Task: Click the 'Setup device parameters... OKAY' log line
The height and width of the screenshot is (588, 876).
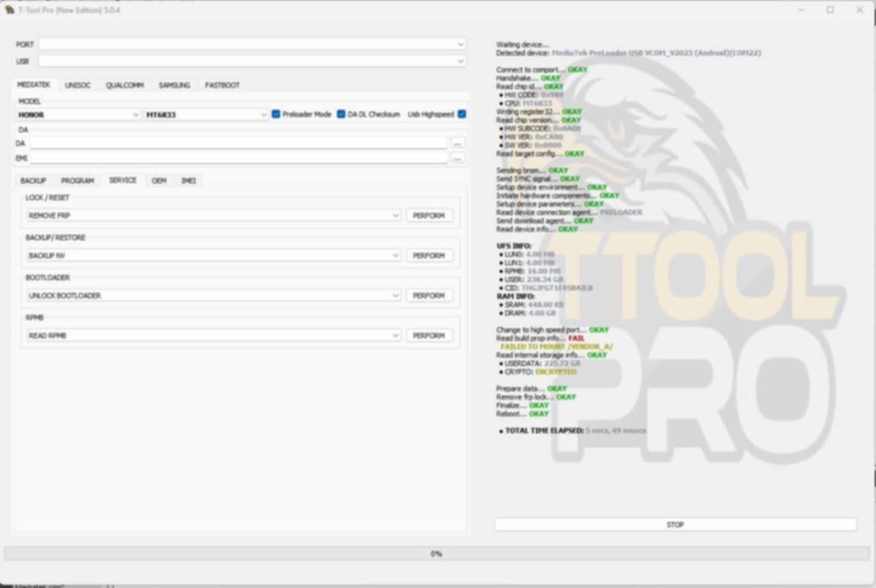Action: pyautogui.click(x=550, y=204)
